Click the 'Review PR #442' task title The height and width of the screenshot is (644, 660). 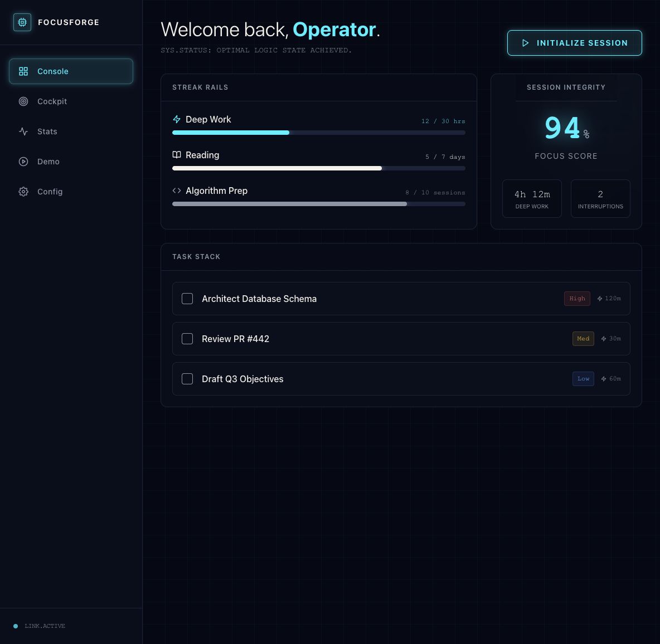[235, 339]
